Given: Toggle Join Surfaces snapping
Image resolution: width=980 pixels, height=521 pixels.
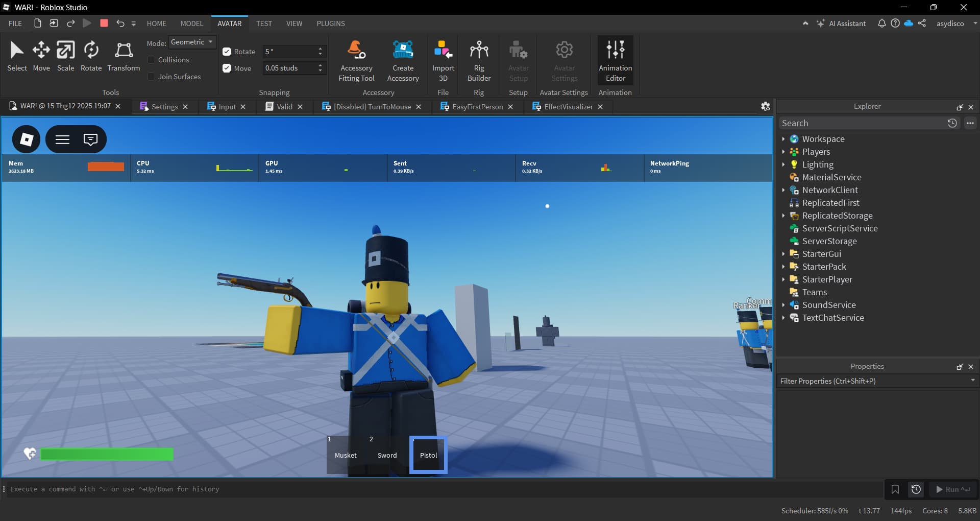Looking at the screenshot, I should pyautogui.click(x=151, y=76).
